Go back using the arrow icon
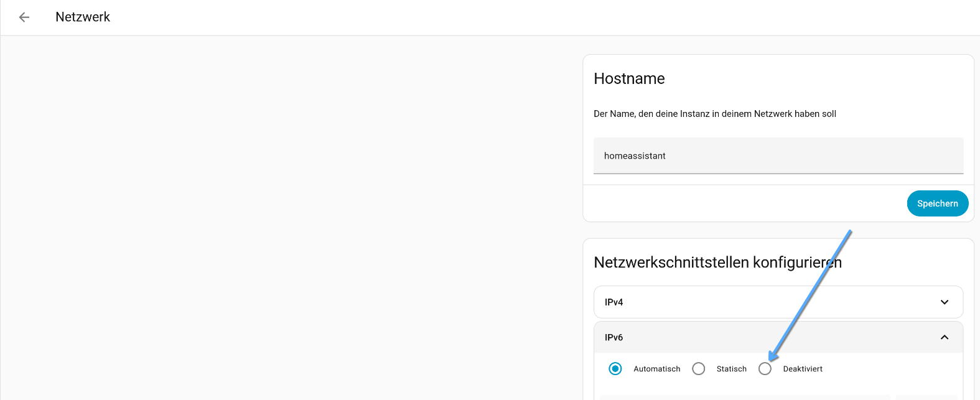This screenshot has width=980, height=400. [24, 17]
